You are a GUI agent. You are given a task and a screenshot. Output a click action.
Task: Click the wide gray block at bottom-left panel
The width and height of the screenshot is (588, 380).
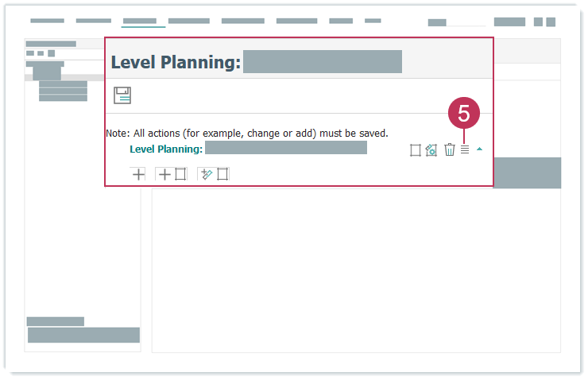[83, 335]
